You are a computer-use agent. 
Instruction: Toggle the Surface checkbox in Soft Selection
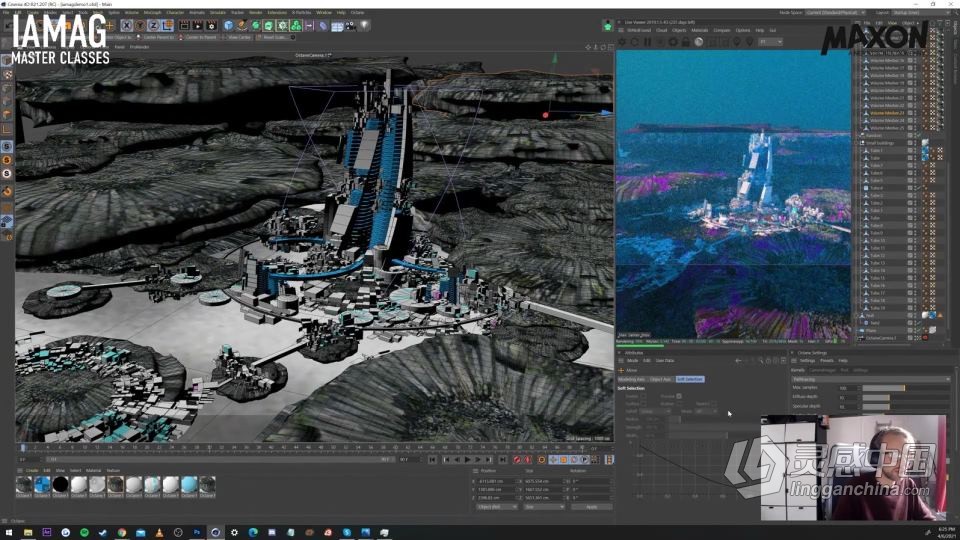point(643,404)
